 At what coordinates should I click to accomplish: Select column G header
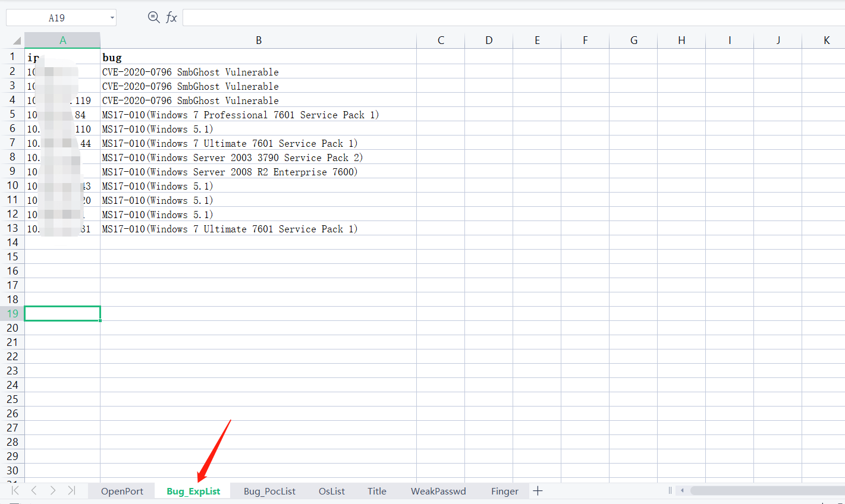(x=633, y=40)
